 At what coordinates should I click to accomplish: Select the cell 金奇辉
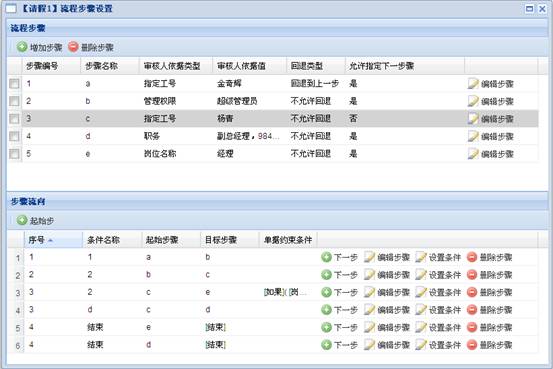229,84
